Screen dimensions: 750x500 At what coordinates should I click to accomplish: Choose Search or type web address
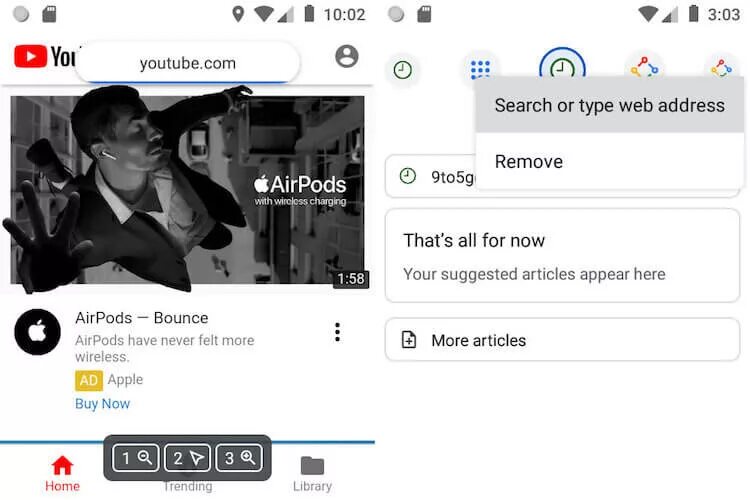[610, 105]
